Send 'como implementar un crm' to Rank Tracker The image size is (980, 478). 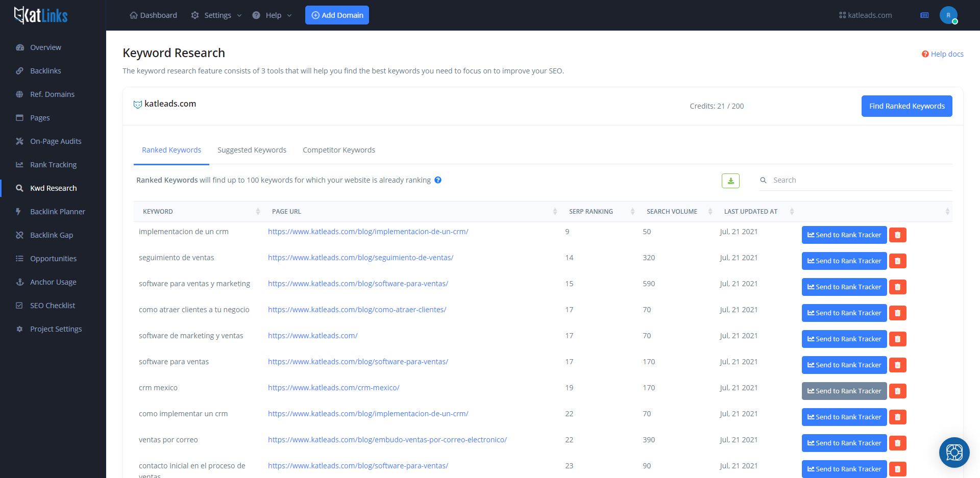pos(844,417)
